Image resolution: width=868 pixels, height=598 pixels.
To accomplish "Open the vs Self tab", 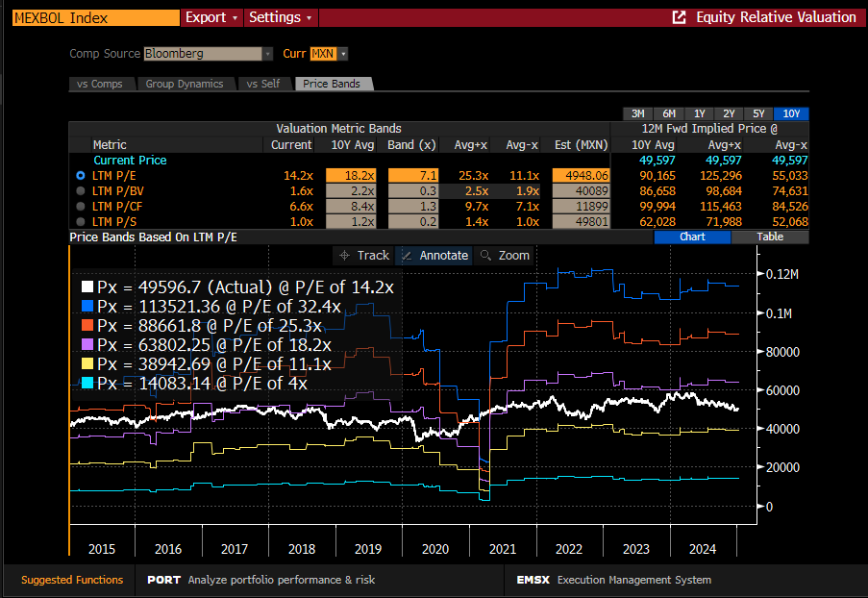I will (263, 84).
